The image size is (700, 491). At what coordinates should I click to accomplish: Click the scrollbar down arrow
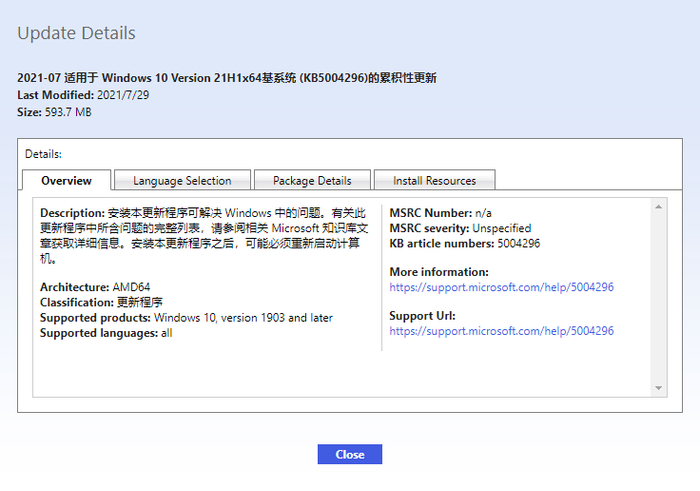tap(658, 388)
